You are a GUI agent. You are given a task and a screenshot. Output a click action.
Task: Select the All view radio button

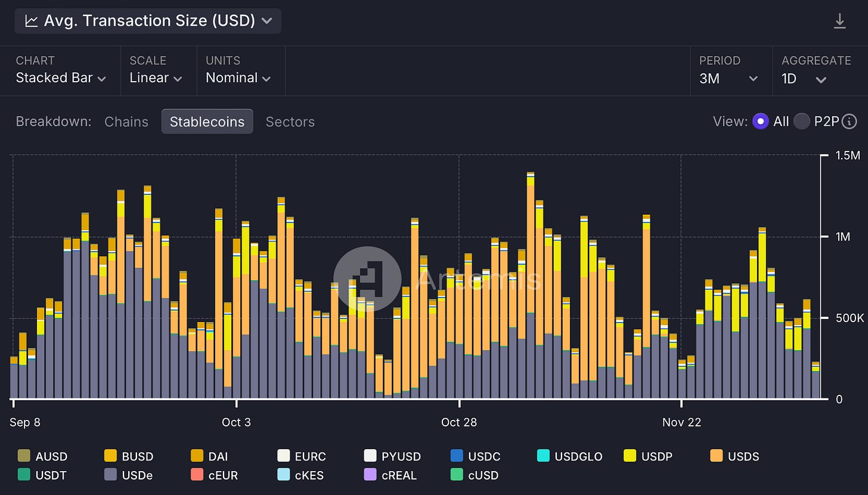click(x=760, y=122)
